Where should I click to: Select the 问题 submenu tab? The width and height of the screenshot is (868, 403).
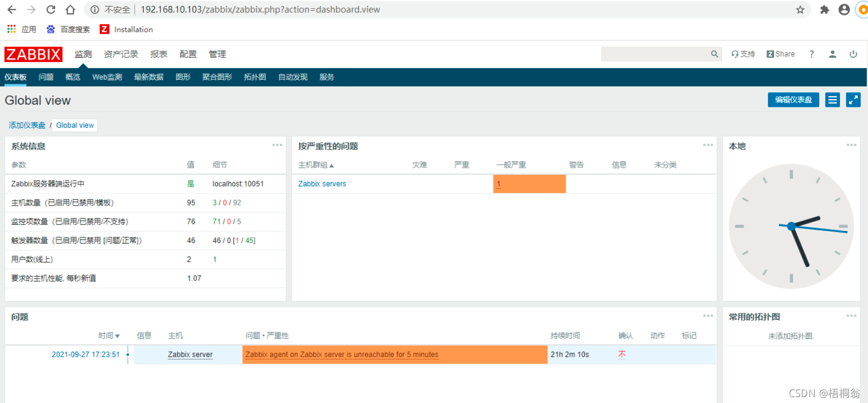(x=46, y=77)
